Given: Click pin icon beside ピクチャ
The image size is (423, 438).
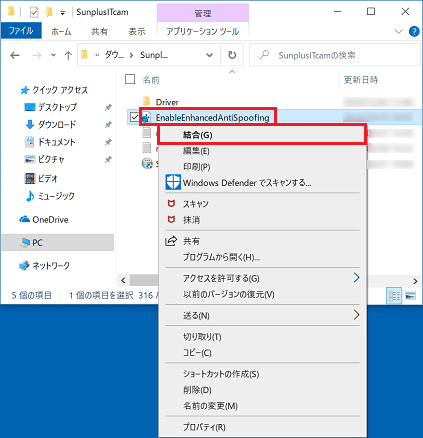Looking at the screenshot, I should tap(108, 160).
